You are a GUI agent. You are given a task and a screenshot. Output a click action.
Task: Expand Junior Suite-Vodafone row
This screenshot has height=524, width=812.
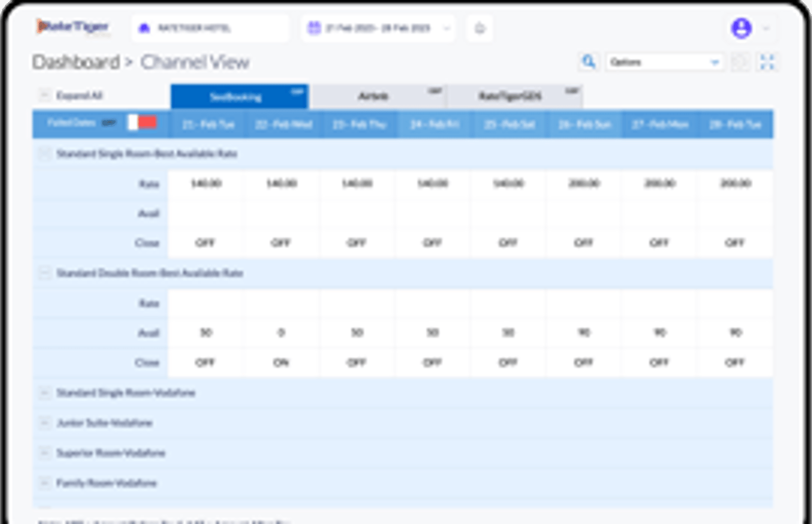pyautogui.click(x=45, y=422)
